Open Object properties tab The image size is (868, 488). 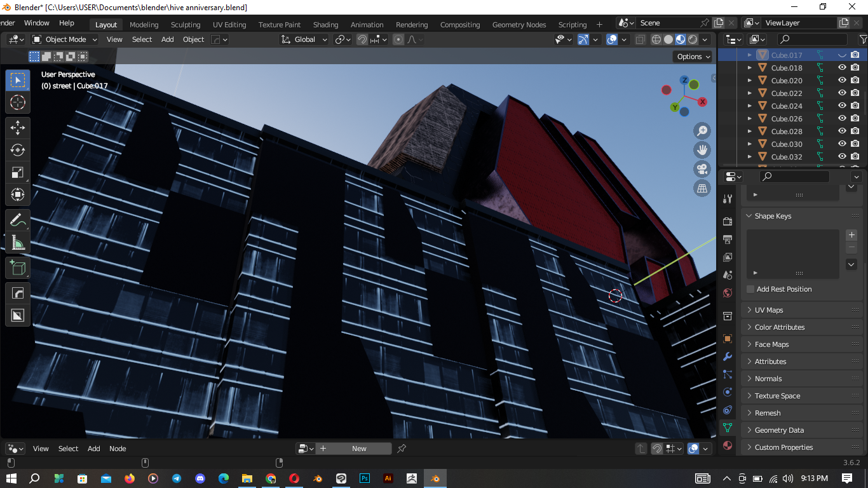728,339
